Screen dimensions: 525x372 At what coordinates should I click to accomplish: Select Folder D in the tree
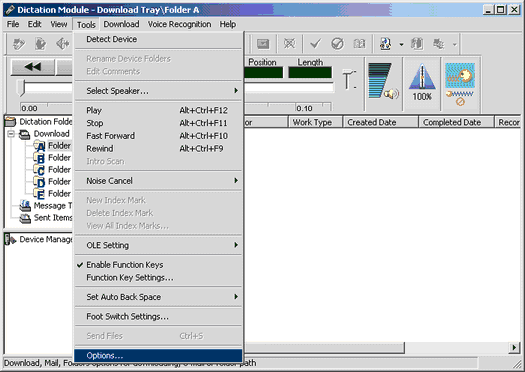click(x=53, y=182)
